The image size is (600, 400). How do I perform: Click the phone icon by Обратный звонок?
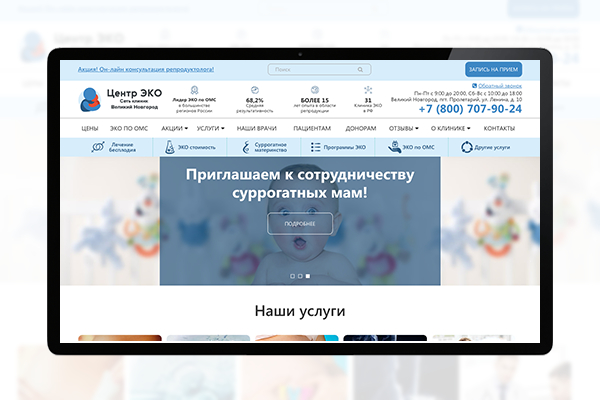click(x=474, y=86)
